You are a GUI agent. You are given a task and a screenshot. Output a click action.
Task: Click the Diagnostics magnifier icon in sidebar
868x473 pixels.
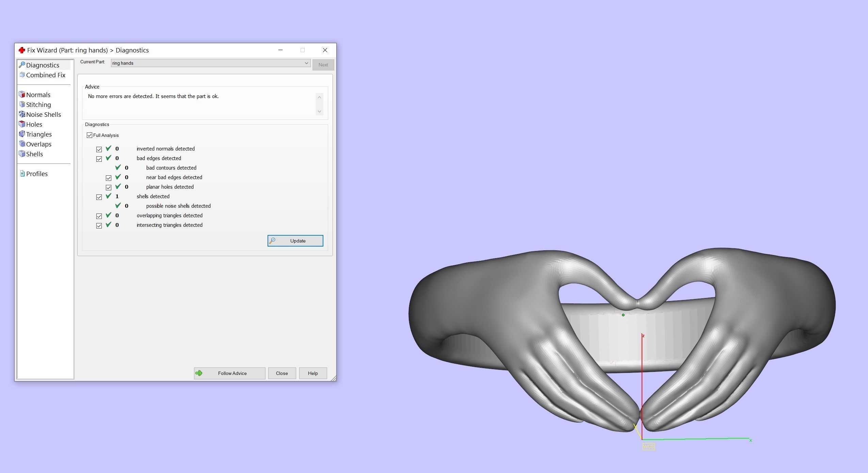[x=22, y=65]
